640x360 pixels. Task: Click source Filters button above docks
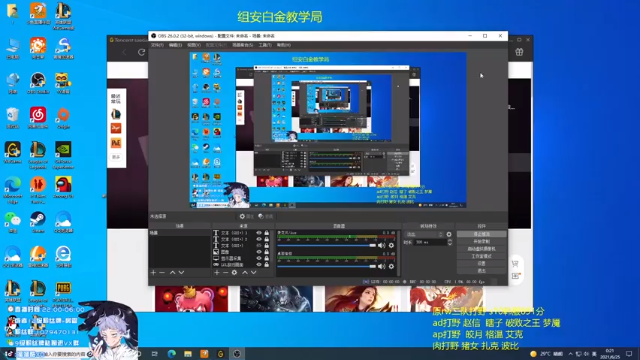[266, 216]
